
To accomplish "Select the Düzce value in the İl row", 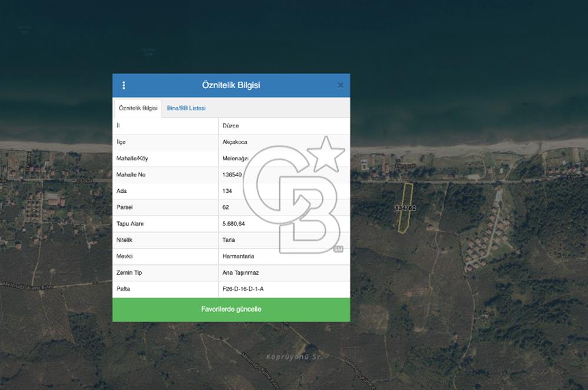I will [x=230, y=126].
